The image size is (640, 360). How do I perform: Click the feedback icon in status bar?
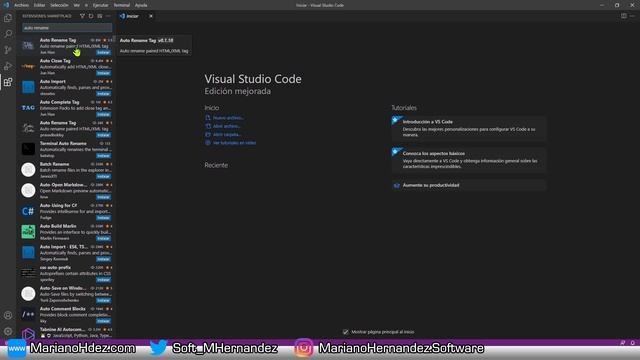tap(622, 343)
